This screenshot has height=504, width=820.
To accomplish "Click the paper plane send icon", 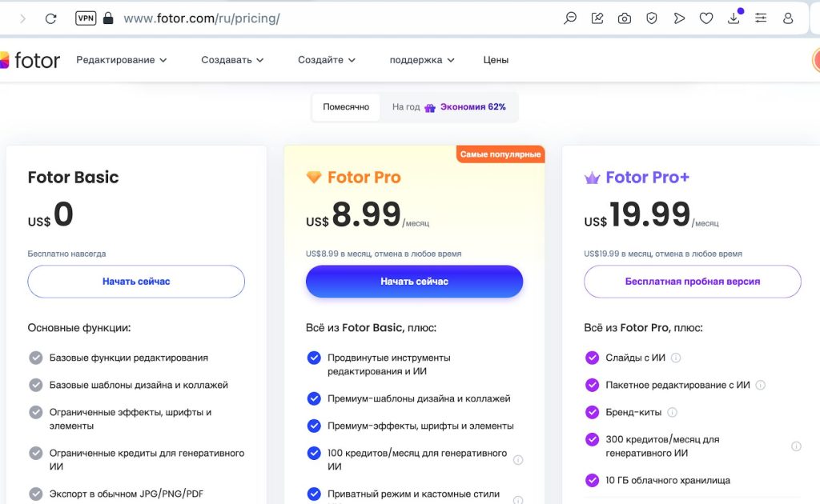I will pos(679,18).
